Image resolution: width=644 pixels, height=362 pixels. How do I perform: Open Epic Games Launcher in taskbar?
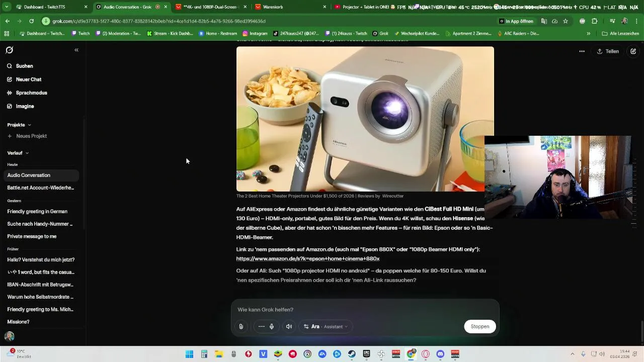367,354
